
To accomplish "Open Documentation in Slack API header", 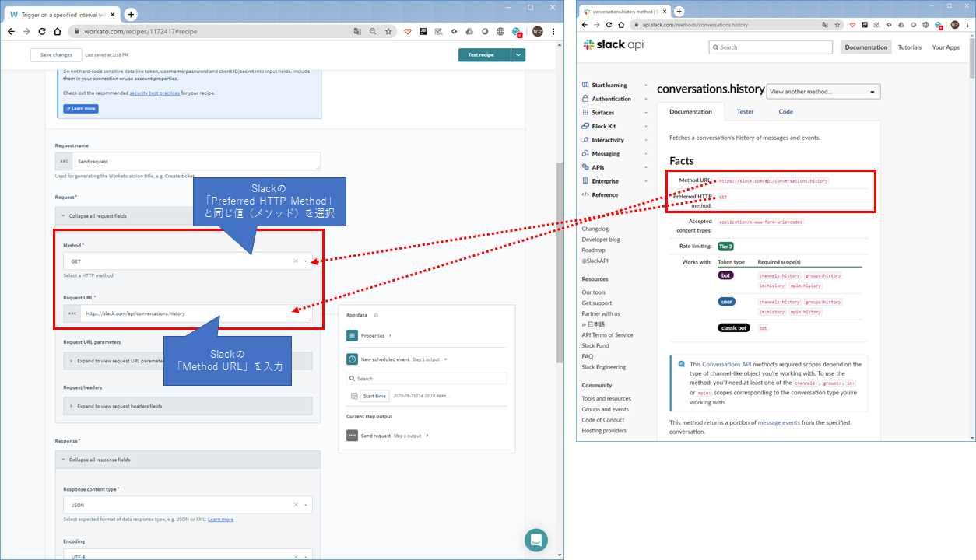I will click(866, 47).
